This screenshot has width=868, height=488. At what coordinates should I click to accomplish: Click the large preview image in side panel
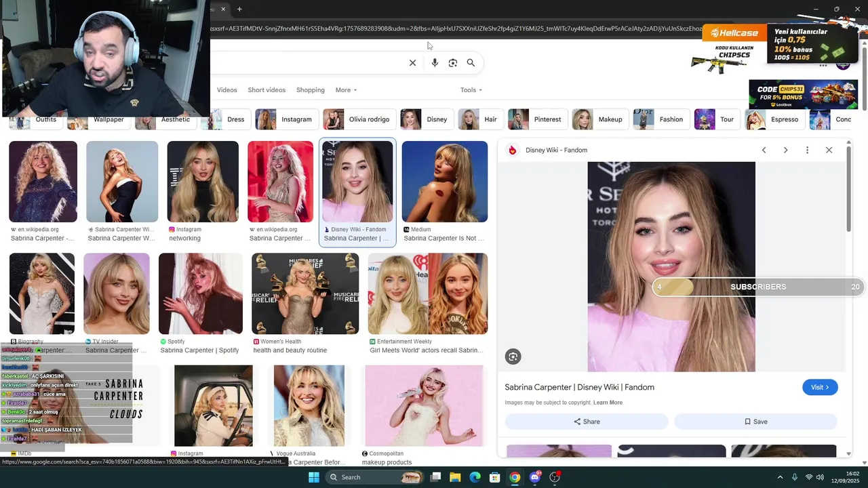[x=671, y=266]
